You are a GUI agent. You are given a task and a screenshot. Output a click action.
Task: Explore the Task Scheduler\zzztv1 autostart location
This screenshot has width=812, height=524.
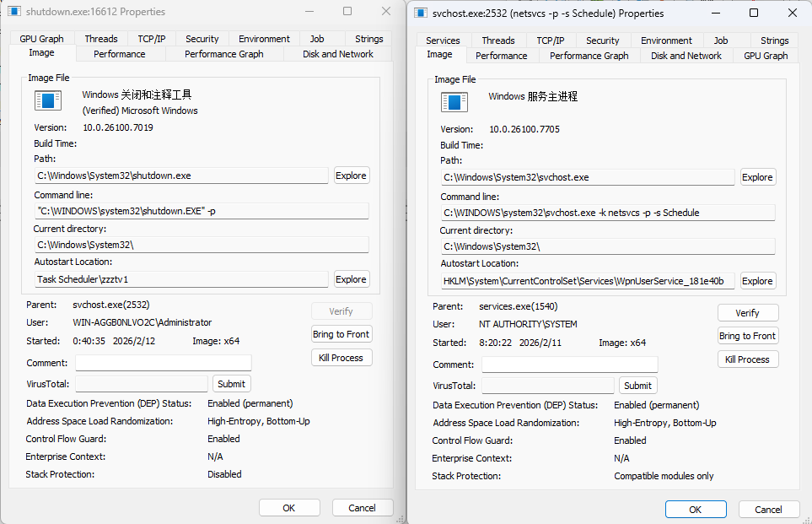(351, 279)
